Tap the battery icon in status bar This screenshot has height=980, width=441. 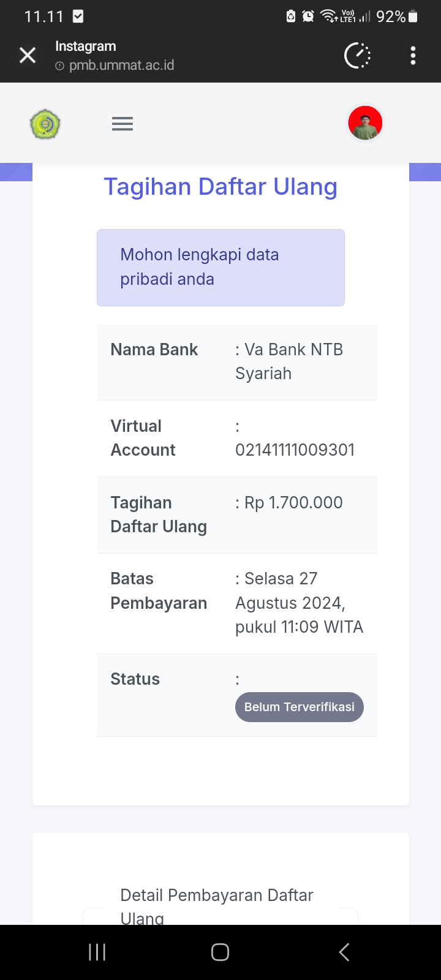(413, 17)
